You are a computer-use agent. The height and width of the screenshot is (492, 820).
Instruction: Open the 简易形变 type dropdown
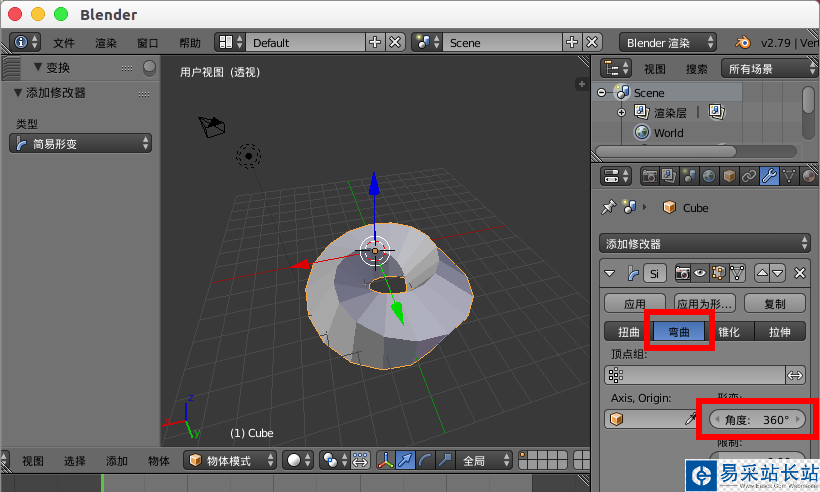pos(81,143)
